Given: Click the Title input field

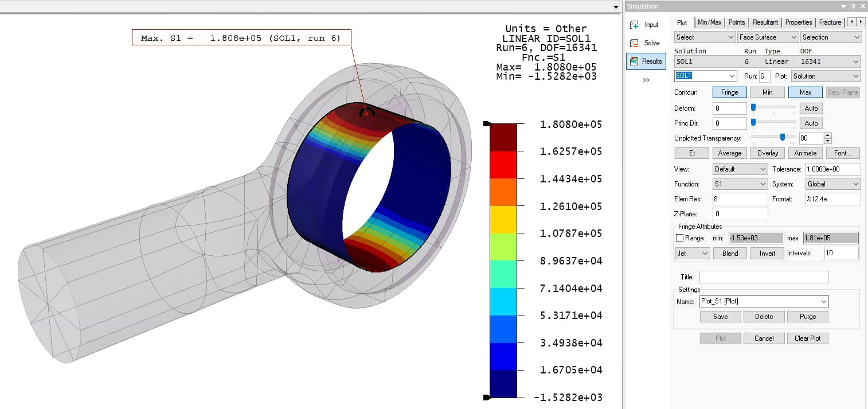Looking at the screenshot, I should tap(764, 277).
